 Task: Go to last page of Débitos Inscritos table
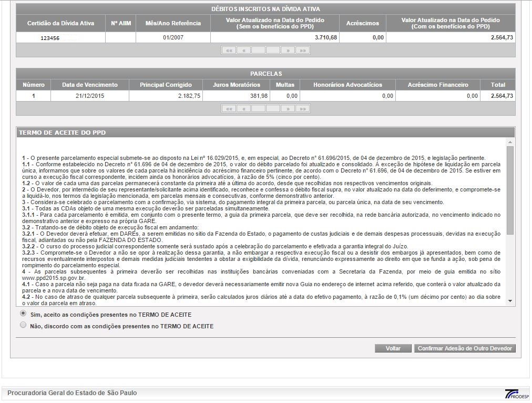[302, 51]
